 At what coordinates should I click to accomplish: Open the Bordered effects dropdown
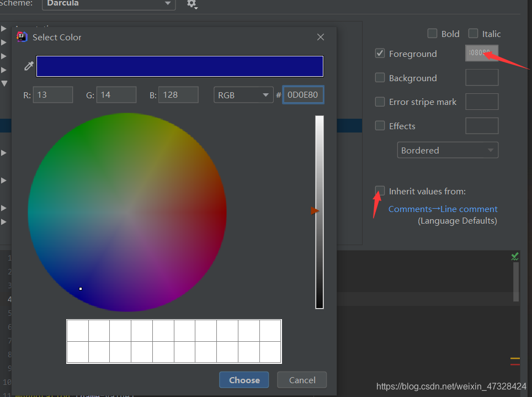click(448, 150)
